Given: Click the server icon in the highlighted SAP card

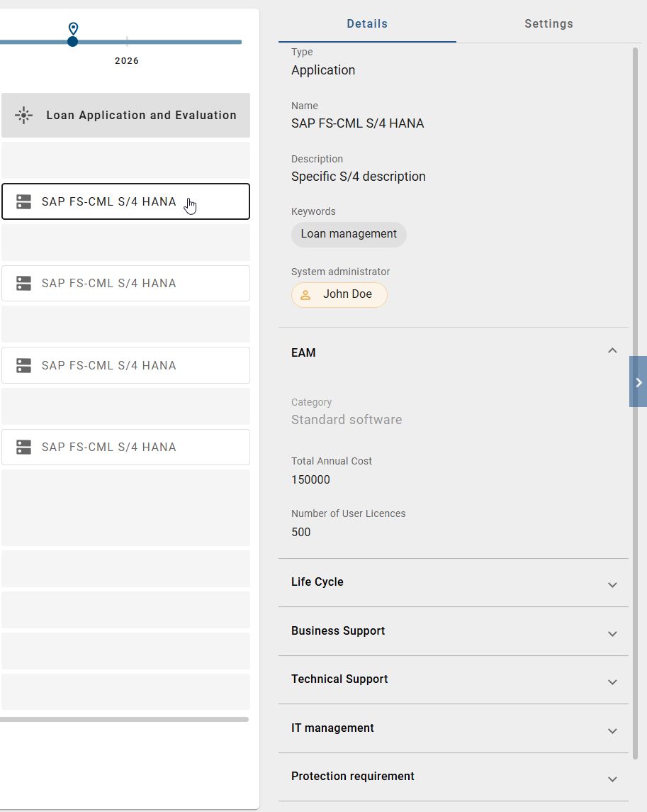Looking at the screenshot, I should point(24,201).
